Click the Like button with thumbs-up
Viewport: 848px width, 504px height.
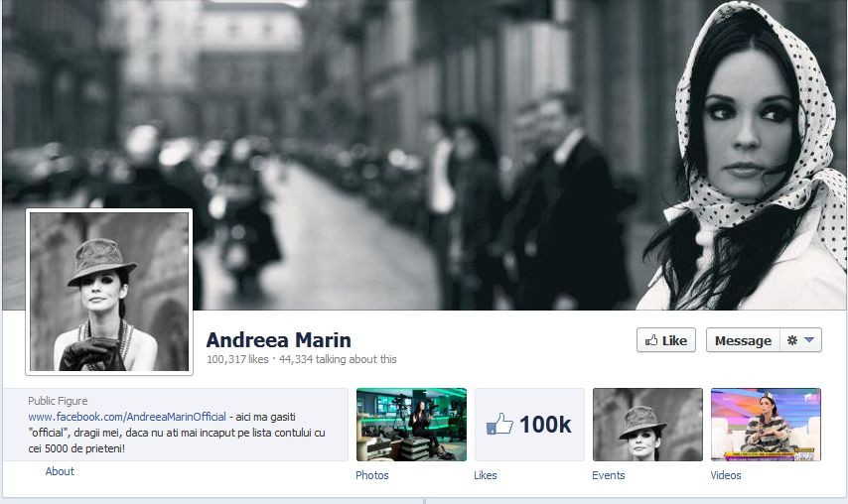click(665, 340)
